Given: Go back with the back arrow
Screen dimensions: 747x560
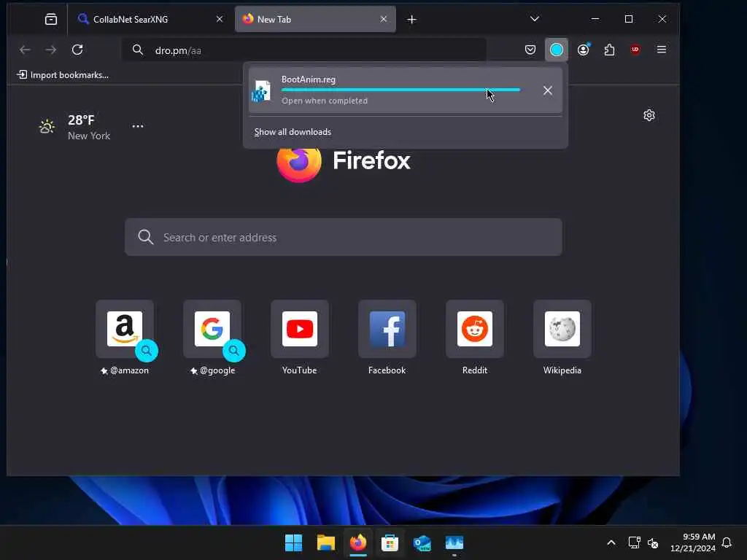Looking at the screenshot, I should coord(25,50).
